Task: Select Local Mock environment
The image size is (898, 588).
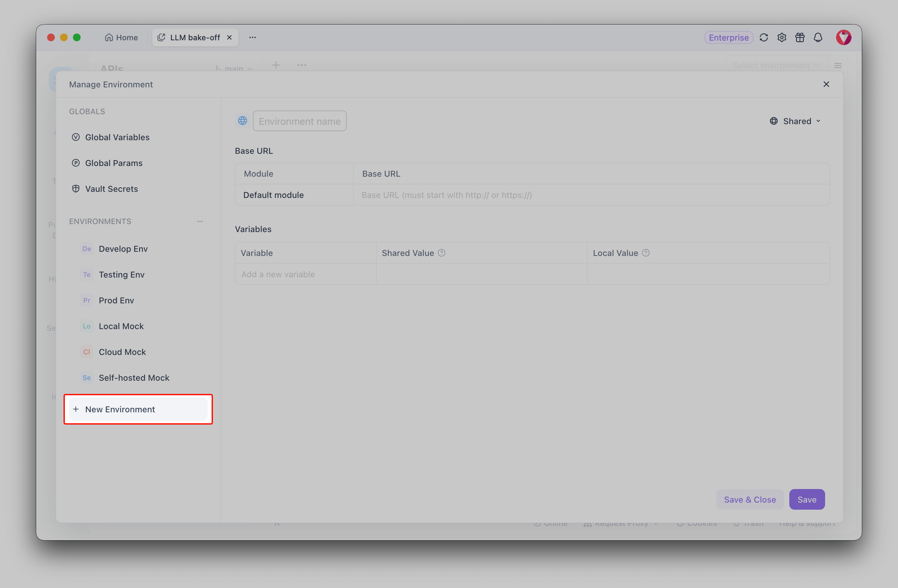Action: point(138,326)
